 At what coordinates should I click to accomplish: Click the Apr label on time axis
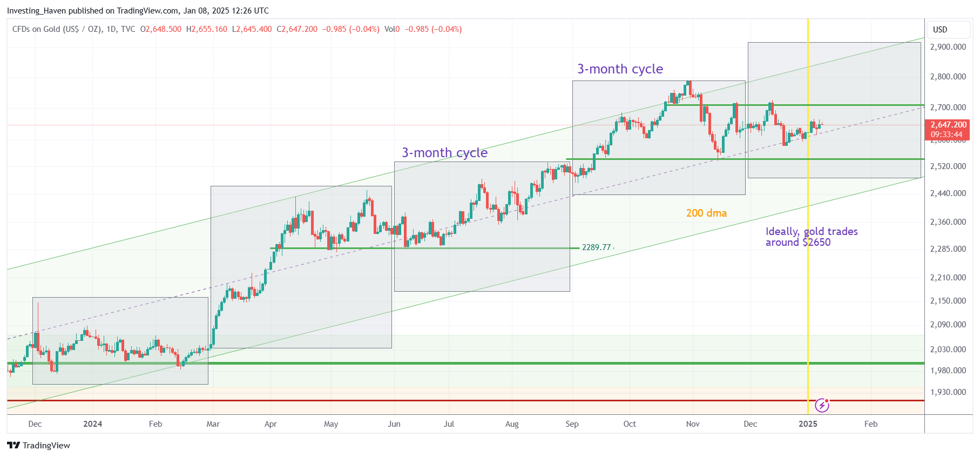(271, 424)
